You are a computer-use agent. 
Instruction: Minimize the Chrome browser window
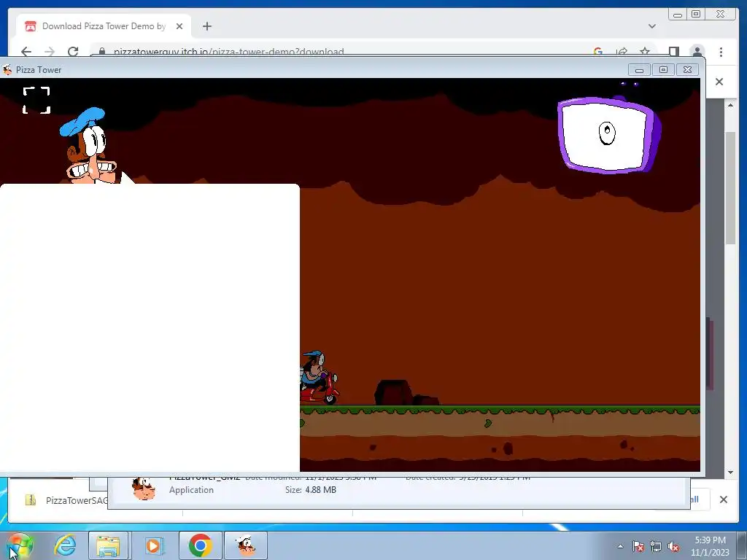678,15
